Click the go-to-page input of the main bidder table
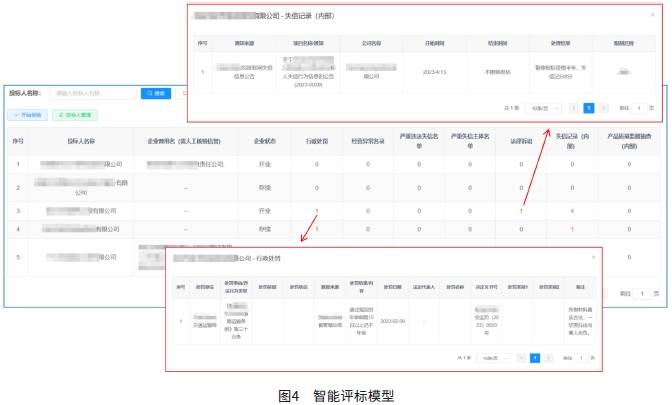672x405 pixels. click(642, 294)
